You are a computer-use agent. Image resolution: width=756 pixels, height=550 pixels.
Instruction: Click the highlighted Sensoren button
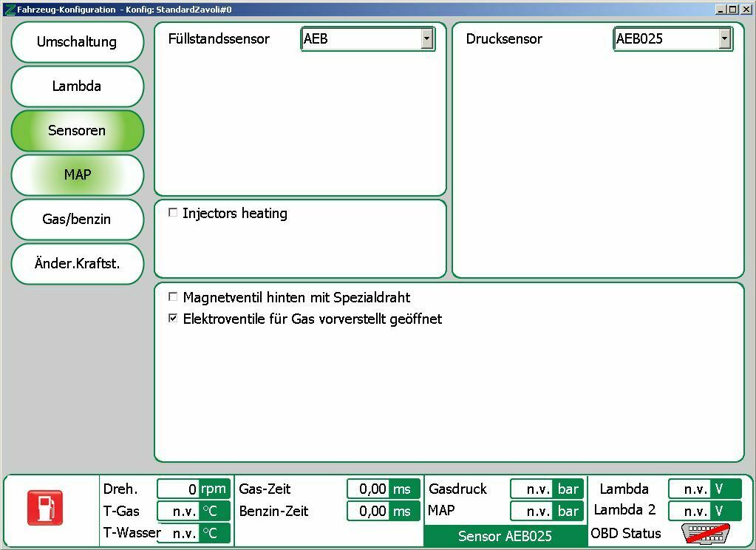point(77,131)
